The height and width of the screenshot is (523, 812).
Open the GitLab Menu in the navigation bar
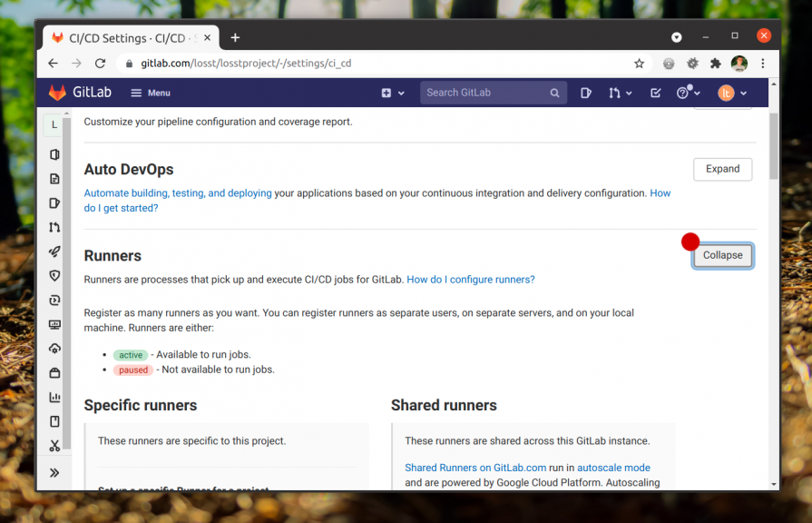point(151,93)
